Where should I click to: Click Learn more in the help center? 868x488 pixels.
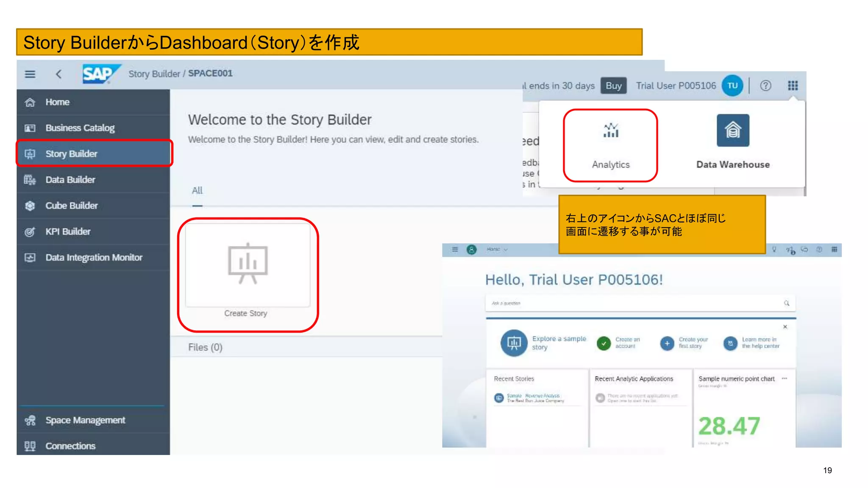click(751, 343)
